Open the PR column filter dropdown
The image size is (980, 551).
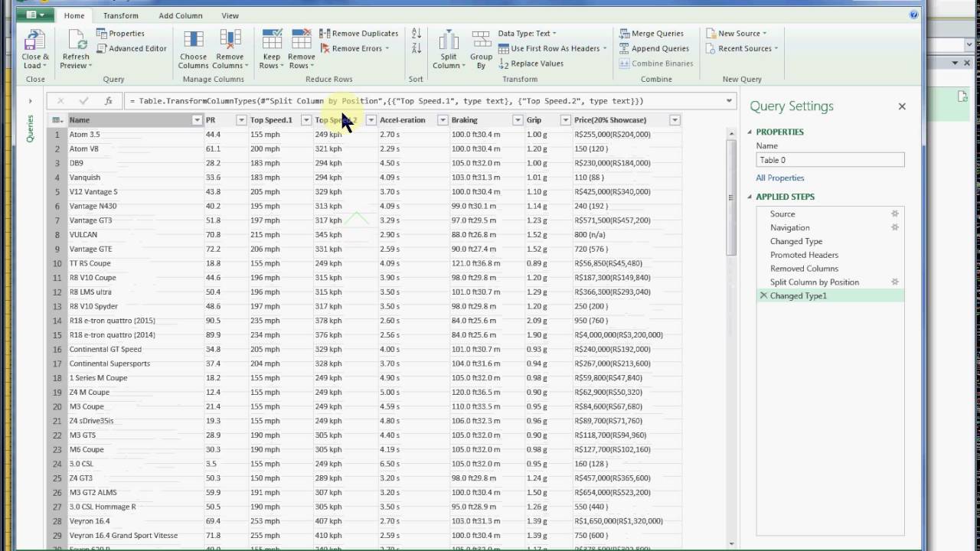tap(241, 120)
